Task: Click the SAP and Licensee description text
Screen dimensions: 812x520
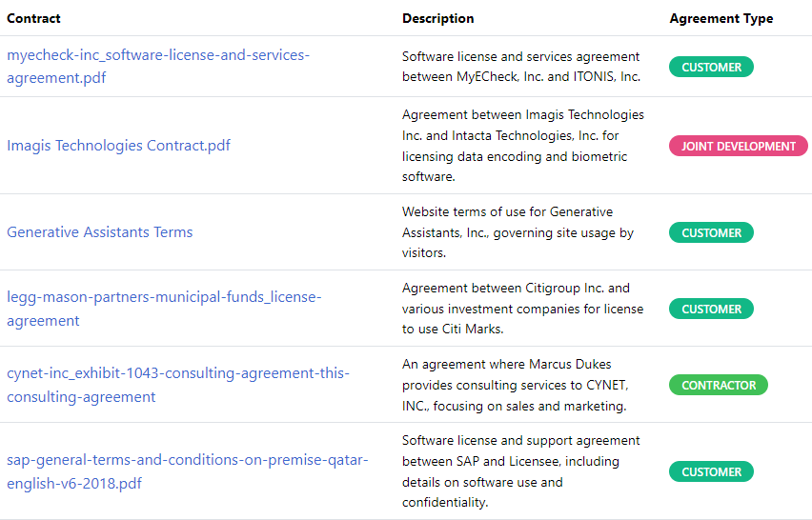Action: 521,471
